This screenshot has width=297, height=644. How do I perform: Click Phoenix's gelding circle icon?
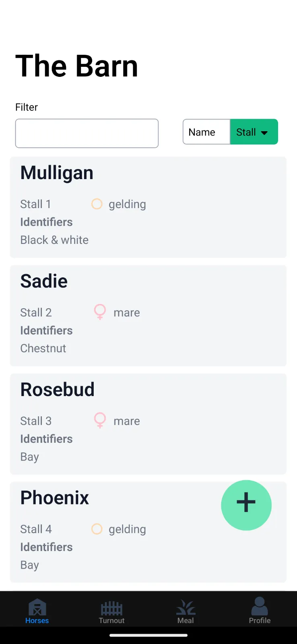click(97, 529)
